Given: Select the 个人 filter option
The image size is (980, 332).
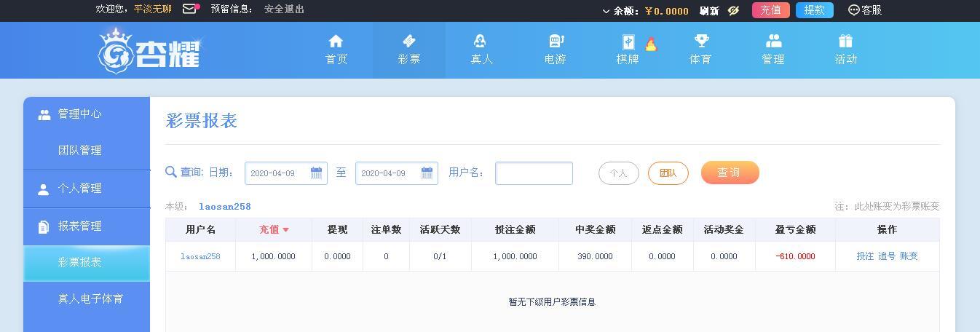Looking at the screenshot, I should click(619, 173).
